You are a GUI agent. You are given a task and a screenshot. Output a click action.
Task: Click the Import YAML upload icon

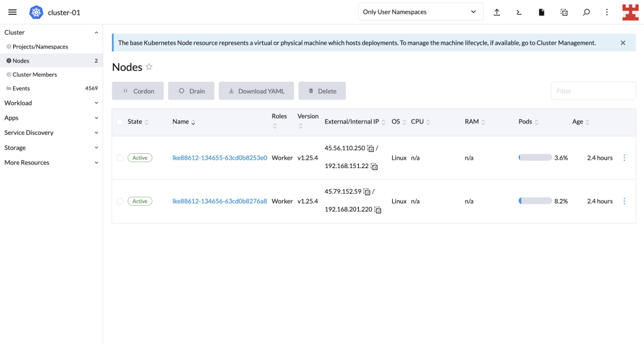497,13
